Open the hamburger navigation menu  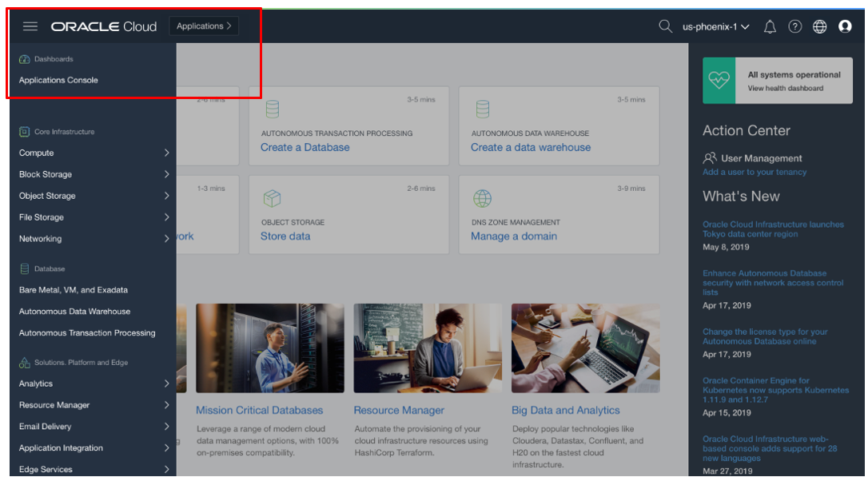click(30, 26)
